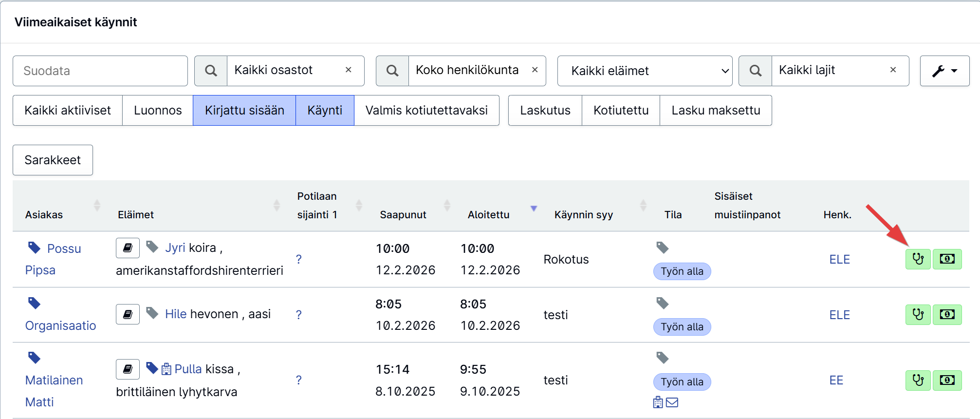Image resolution: width=980 pixels, height=419 pixels.
Task: Click hospital icon below Pulla's Työn alla
Action: point(658,402)
